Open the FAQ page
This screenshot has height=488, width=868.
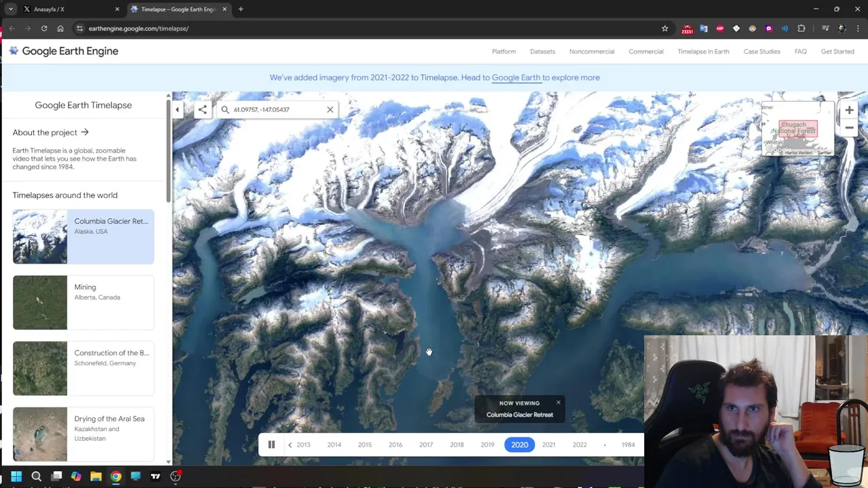(x=800, y=52)
